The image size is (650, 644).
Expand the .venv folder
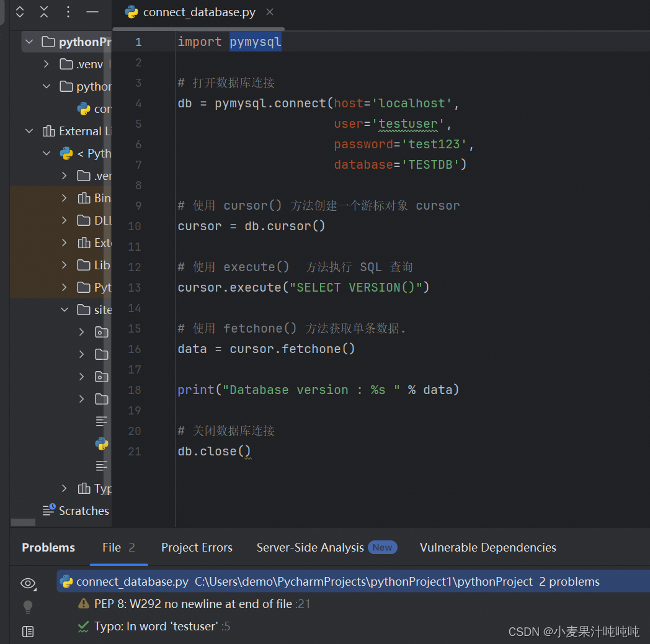45,64
